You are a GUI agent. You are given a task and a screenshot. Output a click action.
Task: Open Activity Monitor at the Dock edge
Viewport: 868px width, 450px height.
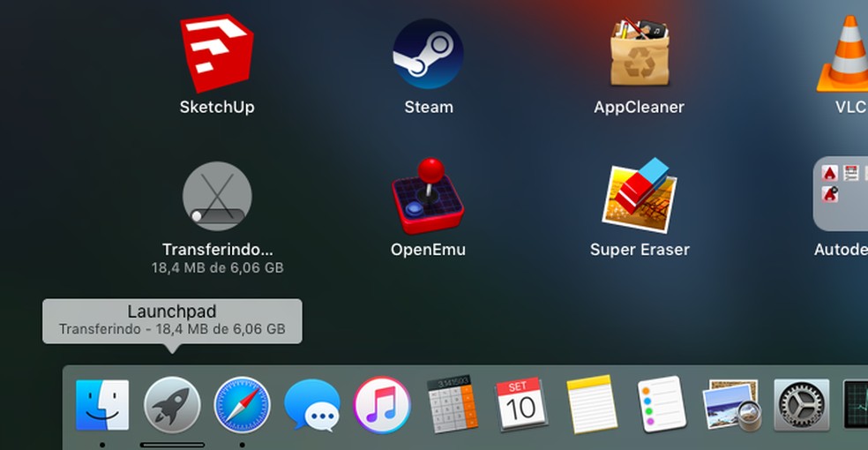point(856,404)
